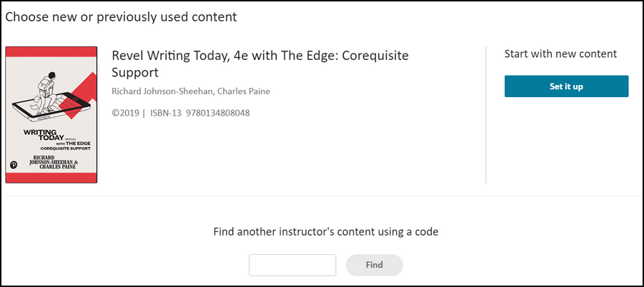
Task: Click the authors line Richard Johnson-Sheehan, Charles Paine
Action: tap(191, 91)
